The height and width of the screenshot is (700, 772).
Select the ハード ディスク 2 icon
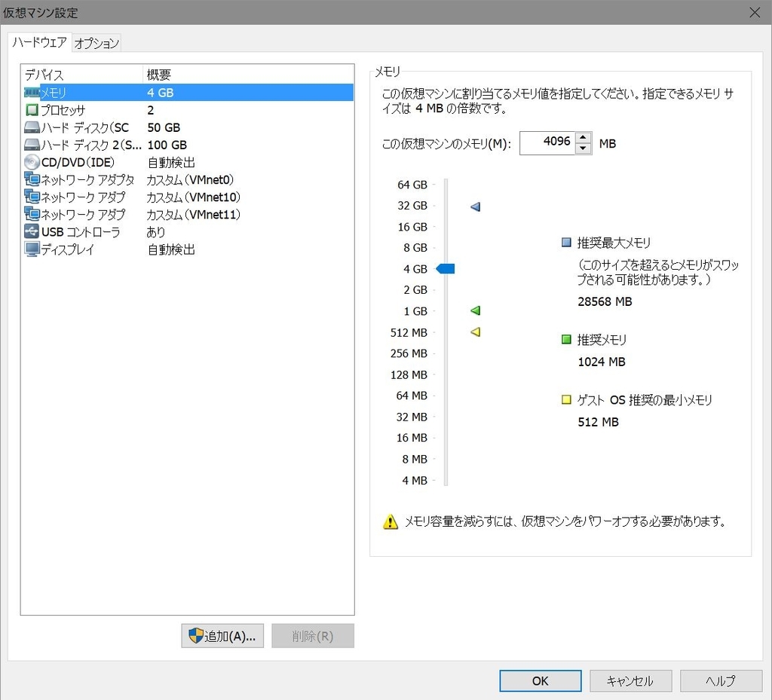[32, 145]
